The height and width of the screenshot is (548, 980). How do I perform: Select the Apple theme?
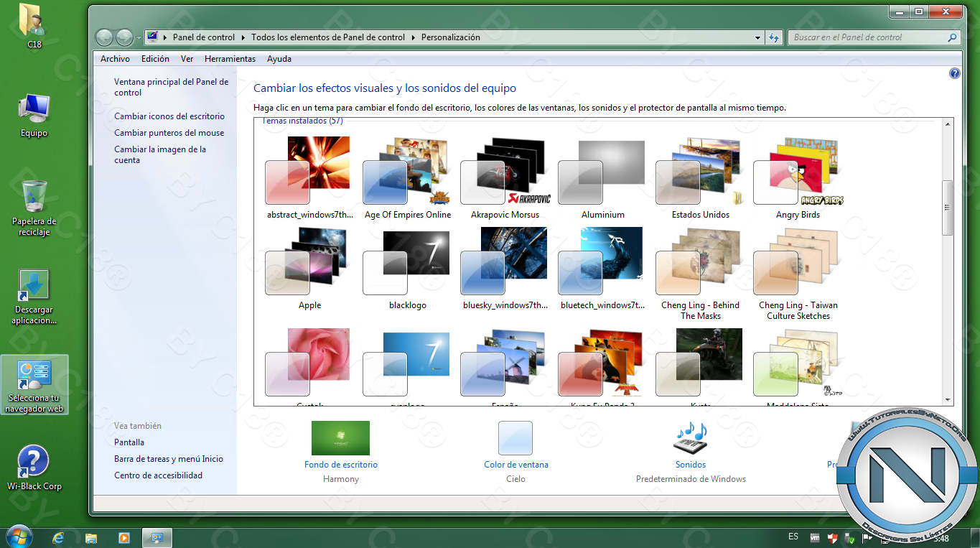coord(310,269)
